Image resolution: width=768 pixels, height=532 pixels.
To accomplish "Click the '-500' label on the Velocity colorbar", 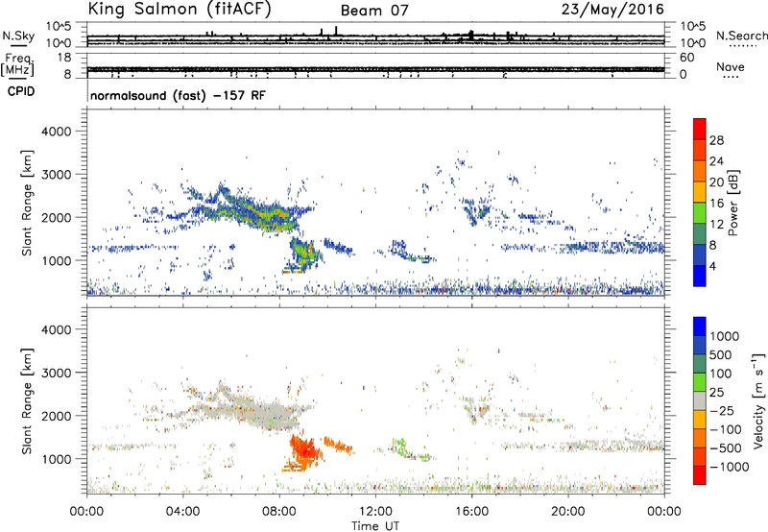I will 726,448.
